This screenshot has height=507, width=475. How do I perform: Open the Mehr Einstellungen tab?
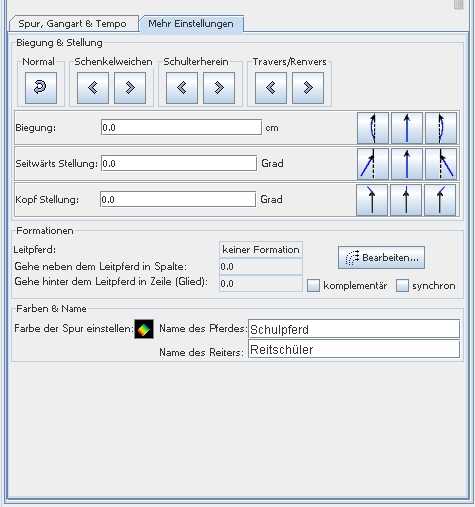191,24
